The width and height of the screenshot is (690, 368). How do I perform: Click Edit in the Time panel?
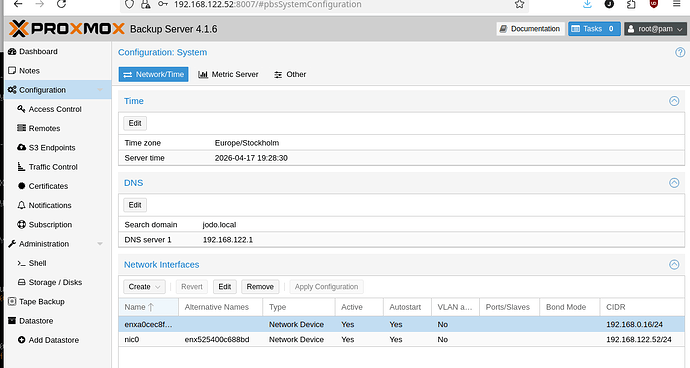coord(135,123)
